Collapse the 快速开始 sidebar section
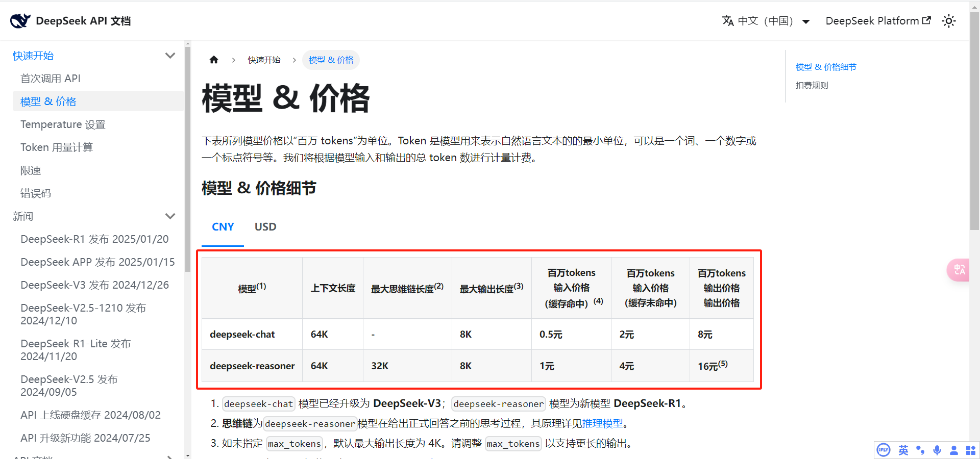 pos(170,56)
